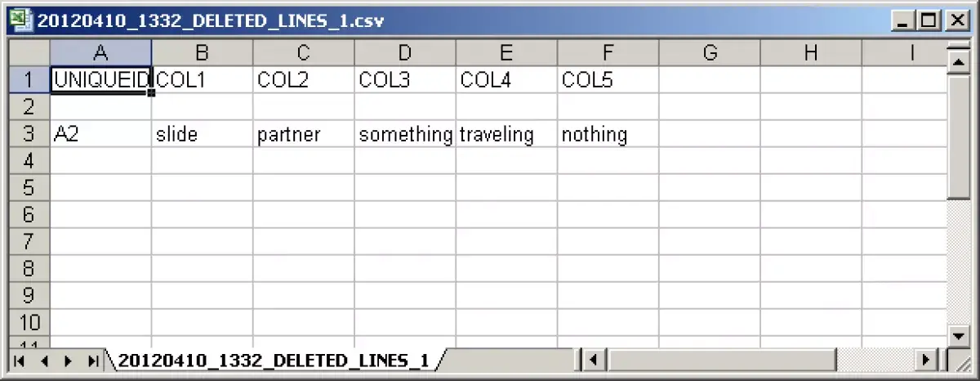
Task: Select row 3 header
Action: (x=29, y=134)
